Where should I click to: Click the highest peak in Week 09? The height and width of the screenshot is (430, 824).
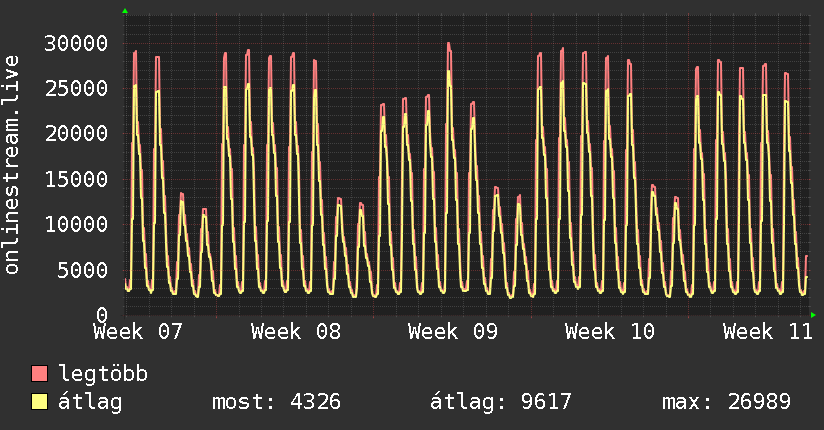[449, 44]
